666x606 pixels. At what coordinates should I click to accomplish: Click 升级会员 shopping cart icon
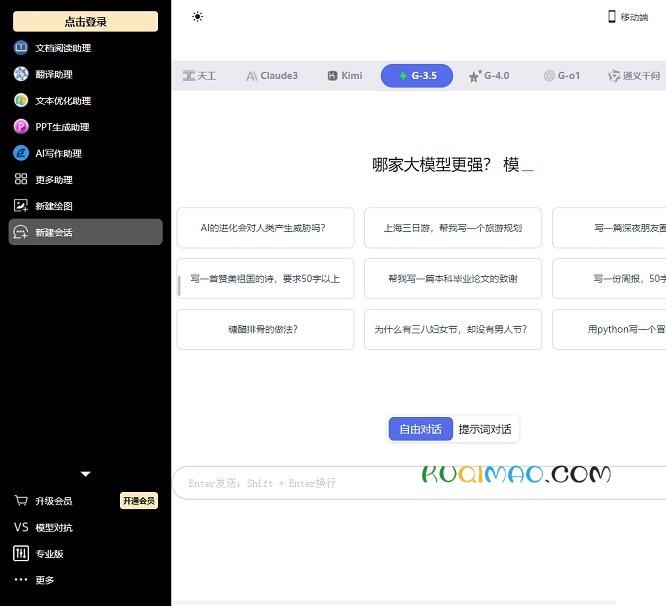pos(21,501)
